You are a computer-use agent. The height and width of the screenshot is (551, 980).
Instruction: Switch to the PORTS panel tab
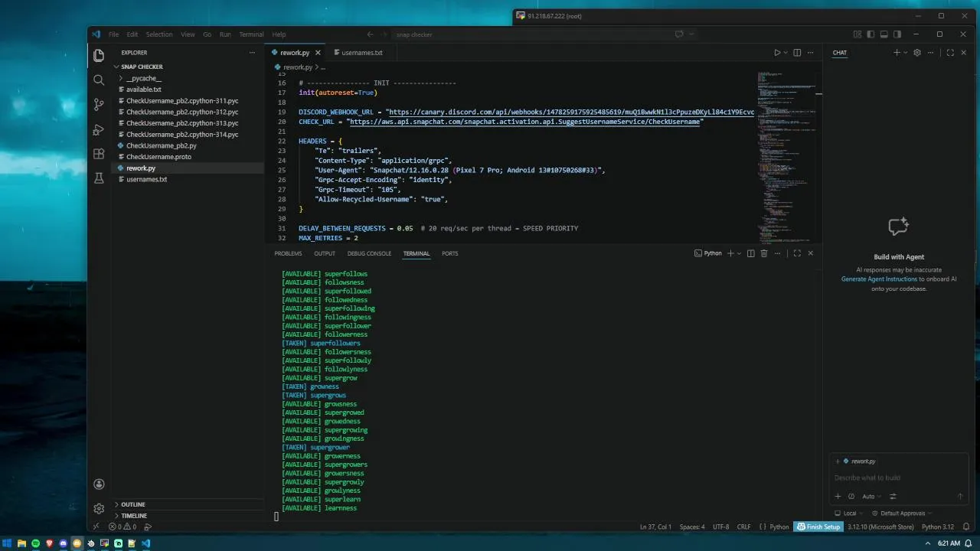click(x=450, y=253)
